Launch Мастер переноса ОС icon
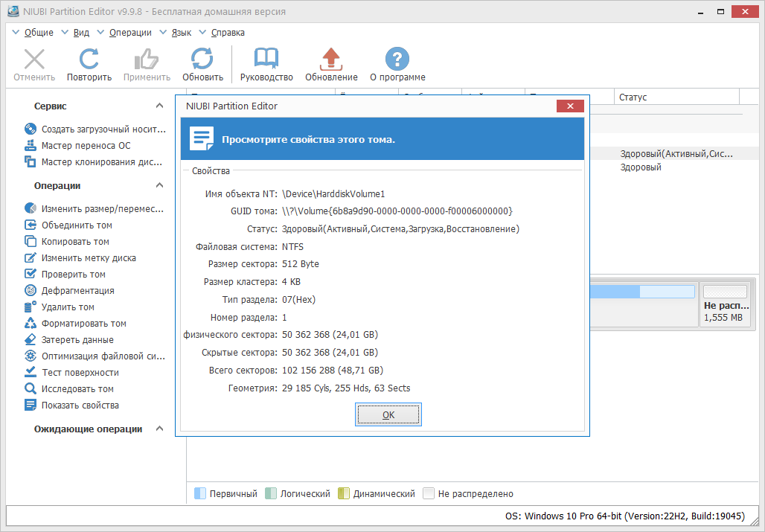765x532 pixels. tap(31, 145)
